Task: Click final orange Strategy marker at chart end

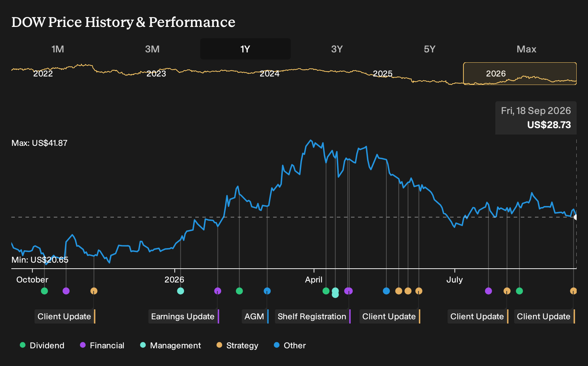Action: point(573,291)
